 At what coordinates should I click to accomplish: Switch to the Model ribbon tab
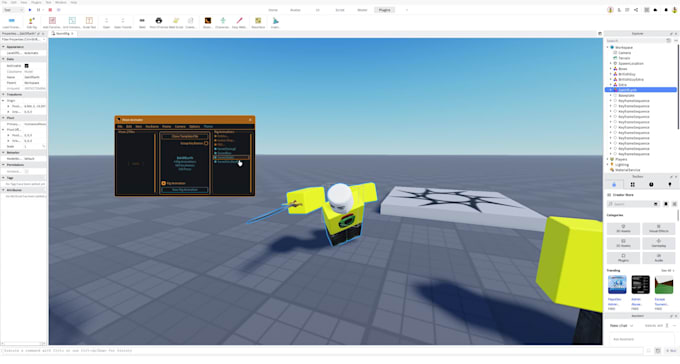(362, 10)
